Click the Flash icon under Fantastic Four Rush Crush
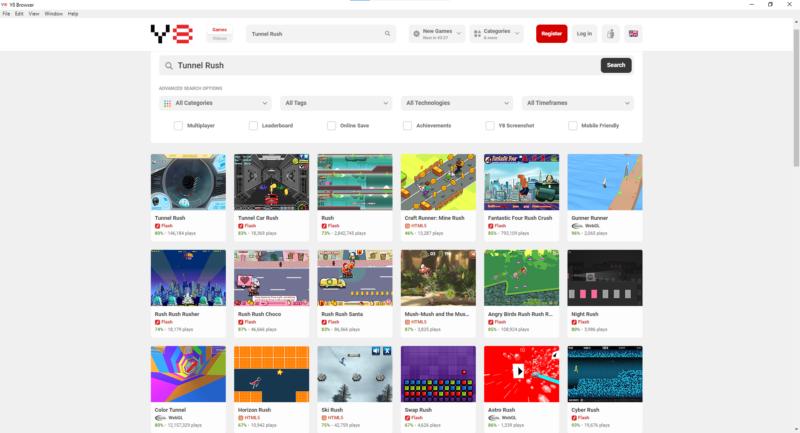 coord(491,225)
